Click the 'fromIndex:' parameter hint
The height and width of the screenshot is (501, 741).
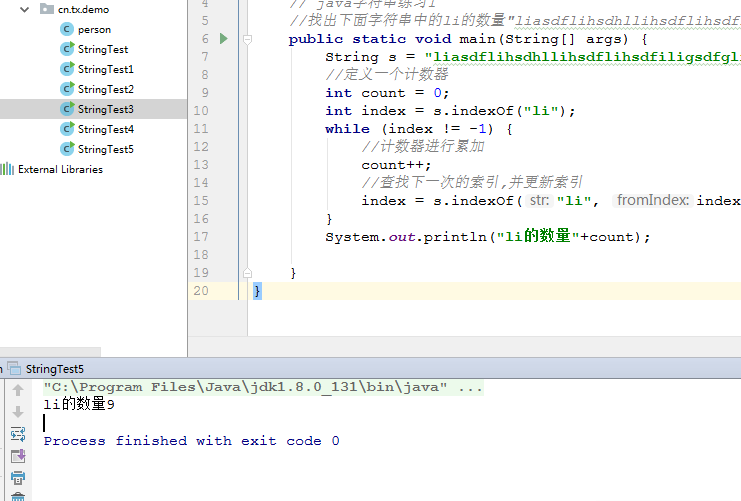click(x=653, y=200)
